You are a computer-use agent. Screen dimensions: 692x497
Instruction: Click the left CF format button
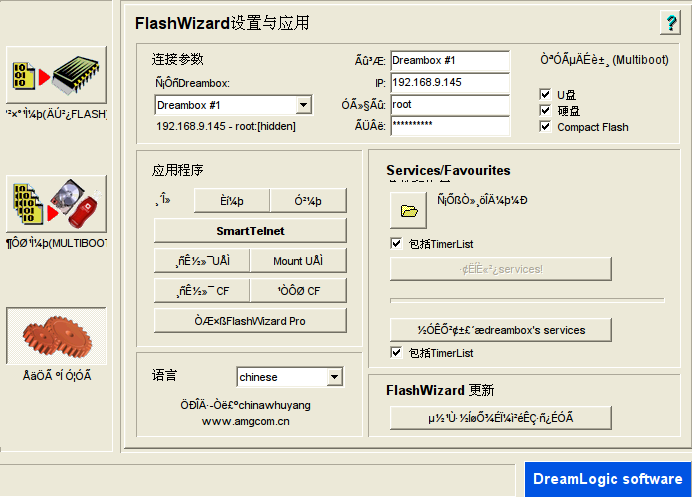click(202, 291)
